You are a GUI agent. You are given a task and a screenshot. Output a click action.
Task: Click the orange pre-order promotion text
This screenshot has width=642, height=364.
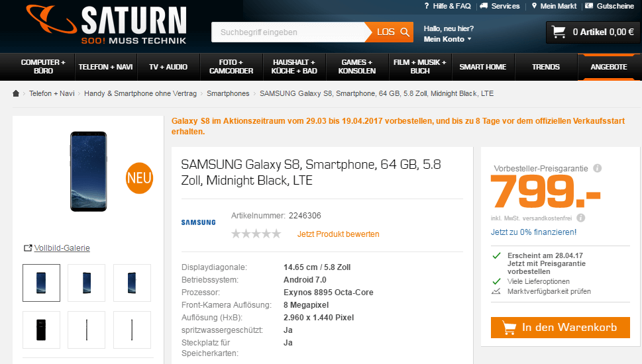(x=398, y=126)
